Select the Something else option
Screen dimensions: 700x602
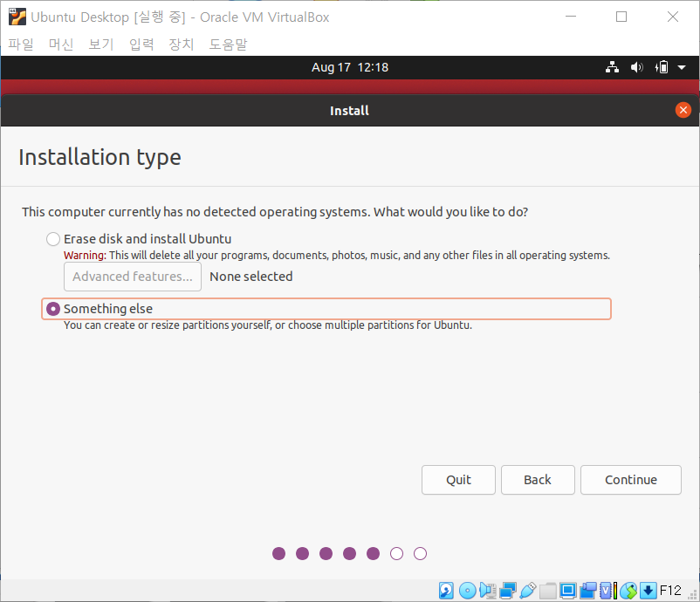point(326,309)
